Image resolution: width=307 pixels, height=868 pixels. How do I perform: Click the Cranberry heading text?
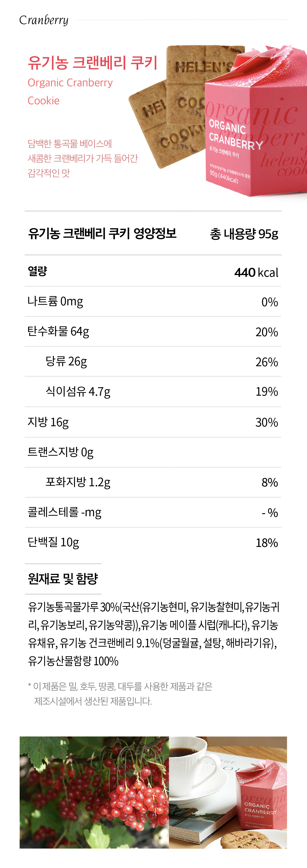point(44,20)
